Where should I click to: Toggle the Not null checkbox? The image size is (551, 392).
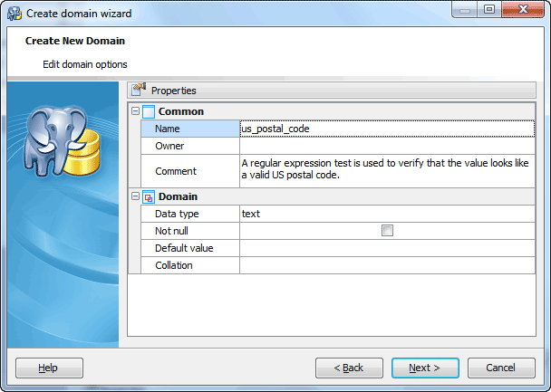pos(387,231)
